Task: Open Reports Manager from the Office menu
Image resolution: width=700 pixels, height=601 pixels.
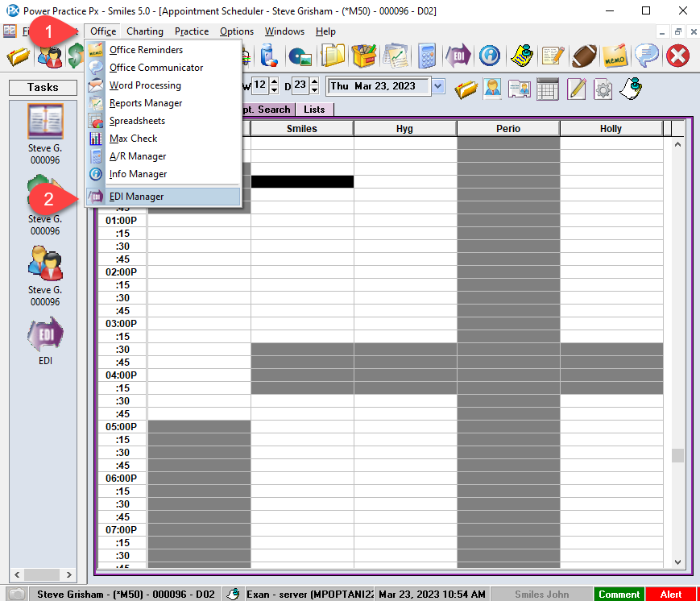Action: pyautogui.click(x=164, y=103)
